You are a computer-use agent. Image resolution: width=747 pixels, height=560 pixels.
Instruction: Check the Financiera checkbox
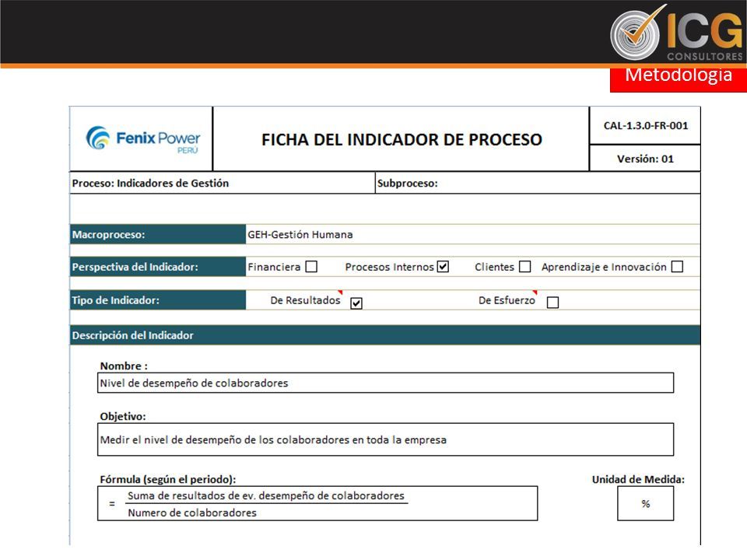(x=311, y=267)
